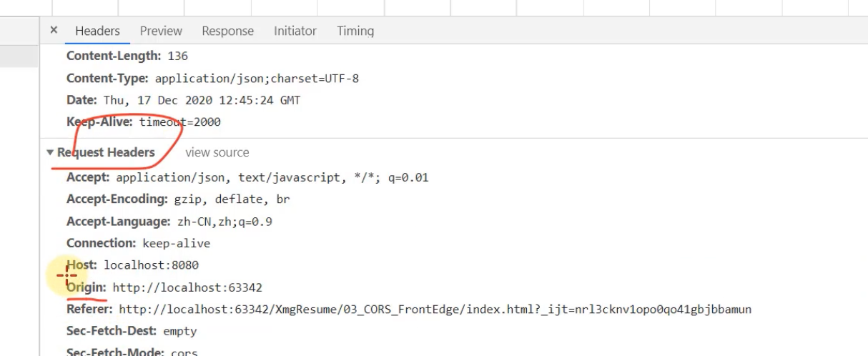Select the Content-Length header name
Screen dimensions: 868x356
(x=114, y=56)
